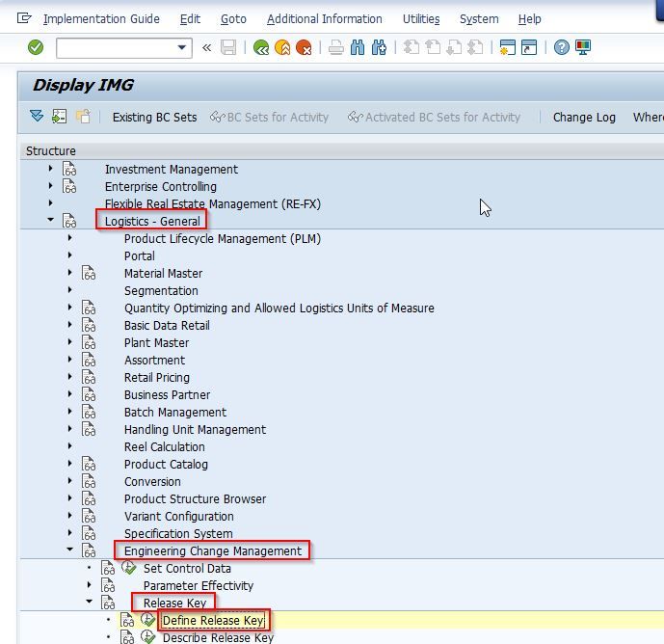The height and width of the screenshot is (644, 664).
Task: Click the Find binoculars icon
Action: [358, 47]
